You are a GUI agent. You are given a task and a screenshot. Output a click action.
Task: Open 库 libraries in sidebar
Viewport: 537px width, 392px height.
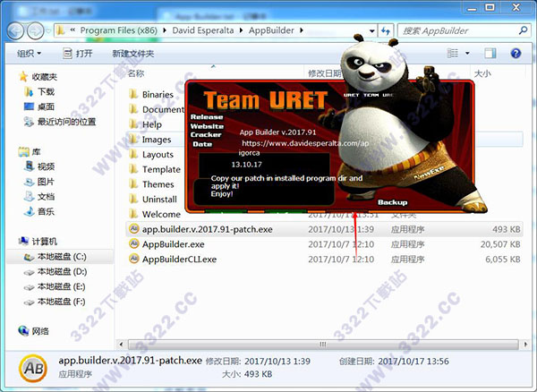click(x=30, y=151)
